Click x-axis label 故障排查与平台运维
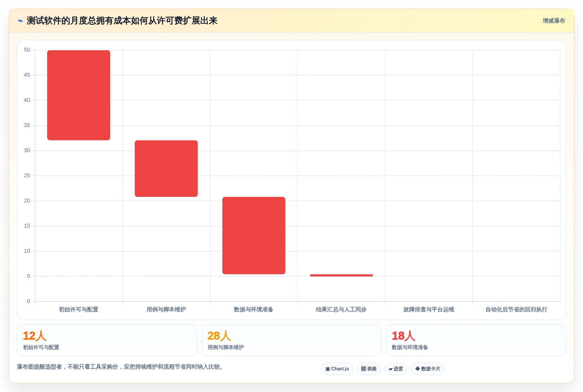This screenshot has height=392, width=583. 429,310
